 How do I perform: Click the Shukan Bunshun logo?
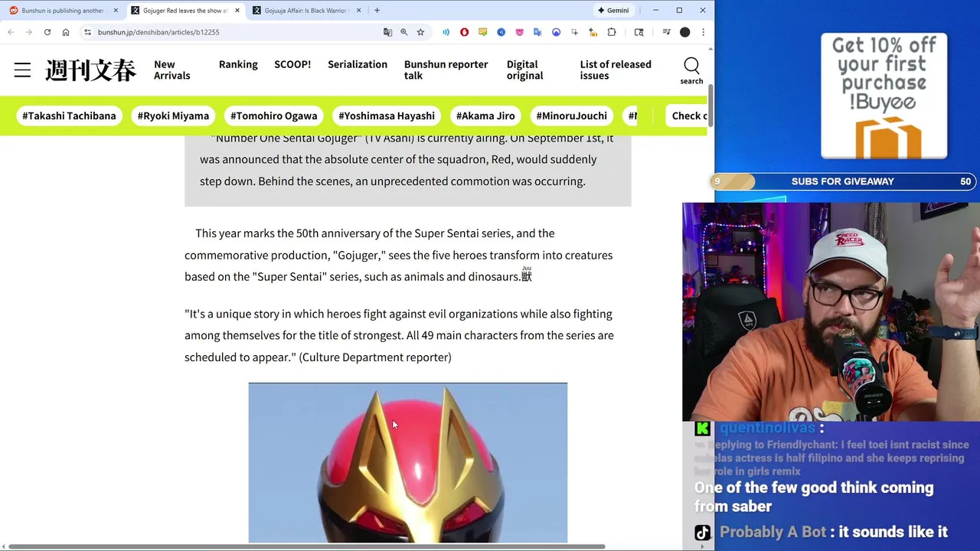point(90,70)
